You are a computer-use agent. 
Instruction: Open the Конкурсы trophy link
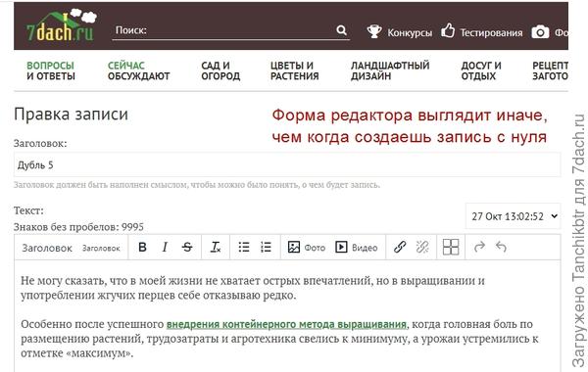pyautogui.click(x=400, y=32)
